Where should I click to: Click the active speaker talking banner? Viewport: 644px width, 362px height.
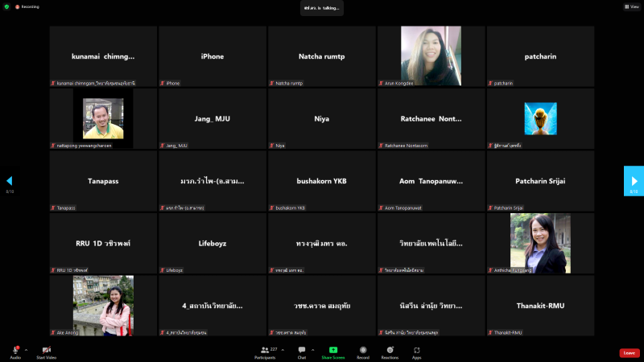(322, 7)
